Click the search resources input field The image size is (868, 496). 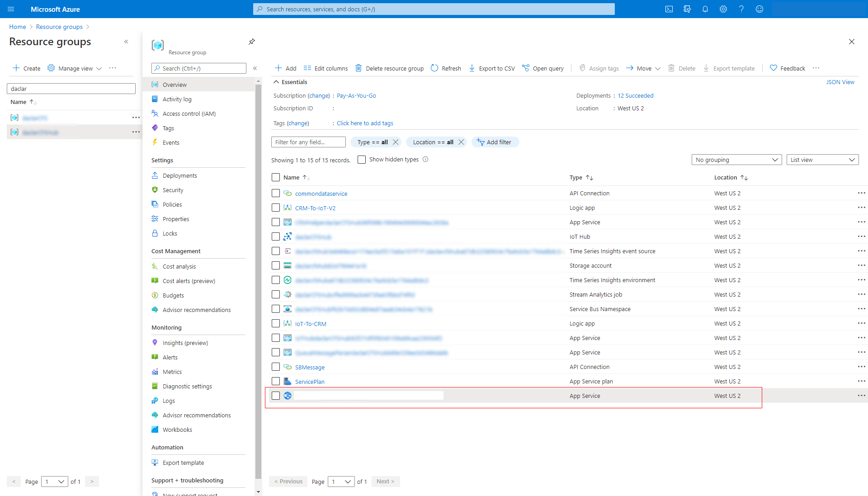tap(434, 9)
